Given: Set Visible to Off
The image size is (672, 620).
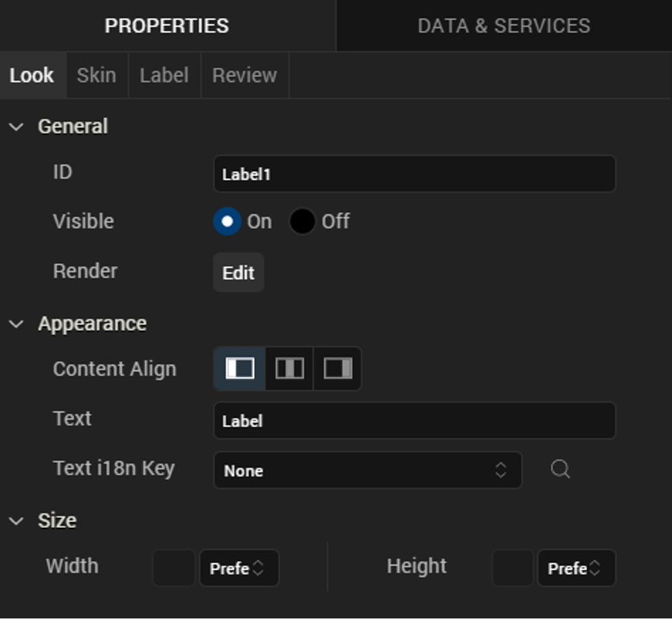Looking at the screenshot, I should coord(302,221).
